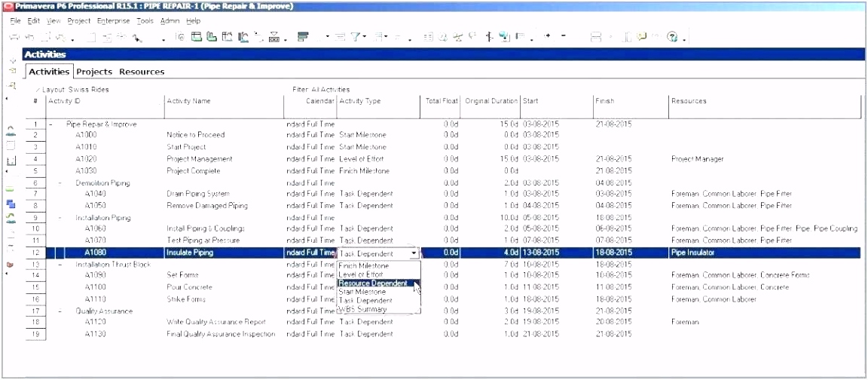Click the split-screen layout toolbar icon

596,37
